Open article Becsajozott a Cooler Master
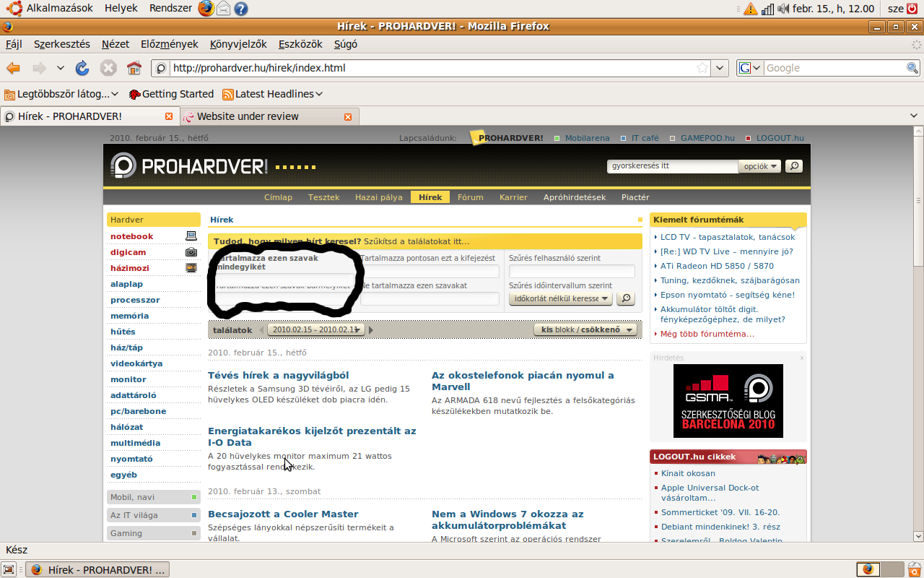 click(x=283, y=514)
